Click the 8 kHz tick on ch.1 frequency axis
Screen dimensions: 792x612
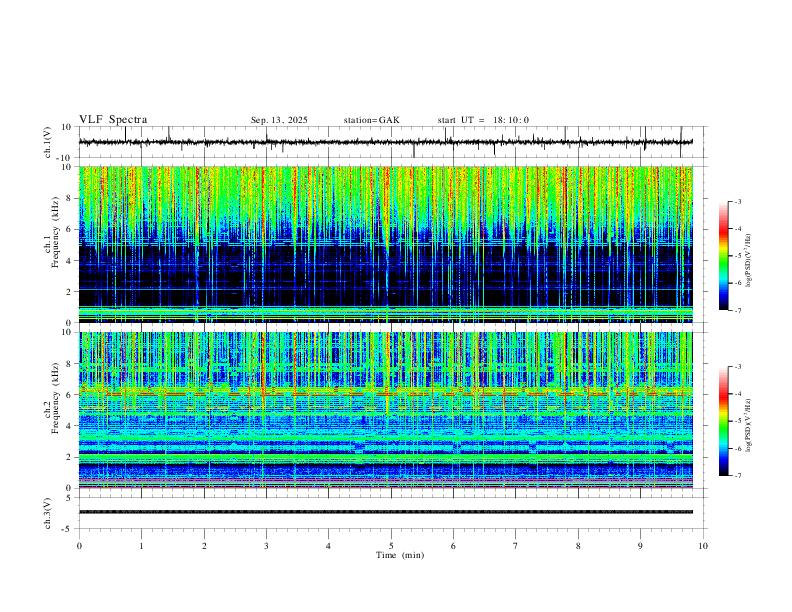[69, 198]
